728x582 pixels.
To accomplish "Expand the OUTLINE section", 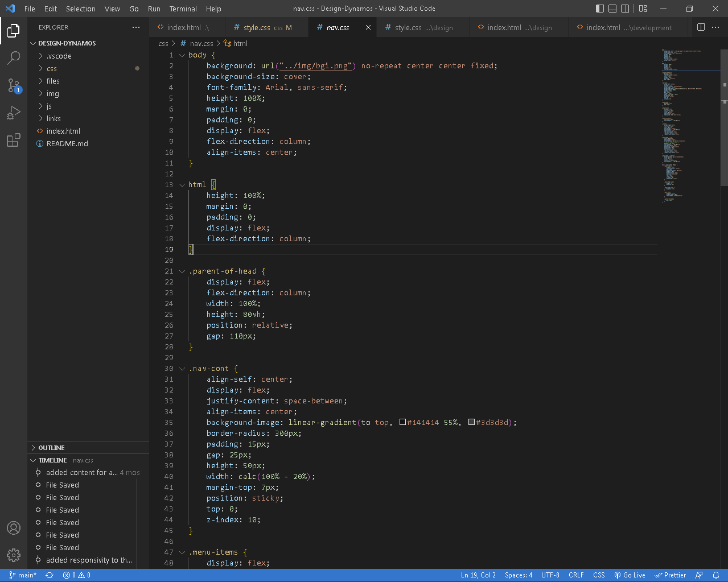I will 51,448.
